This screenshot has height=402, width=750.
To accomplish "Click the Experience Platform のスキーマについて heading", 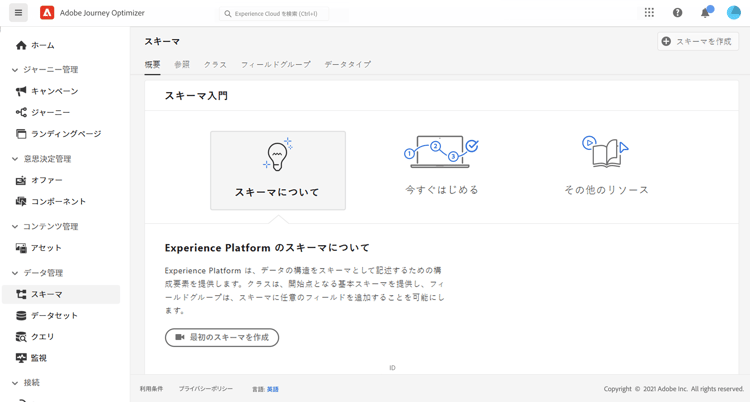I will click(267, 248).
